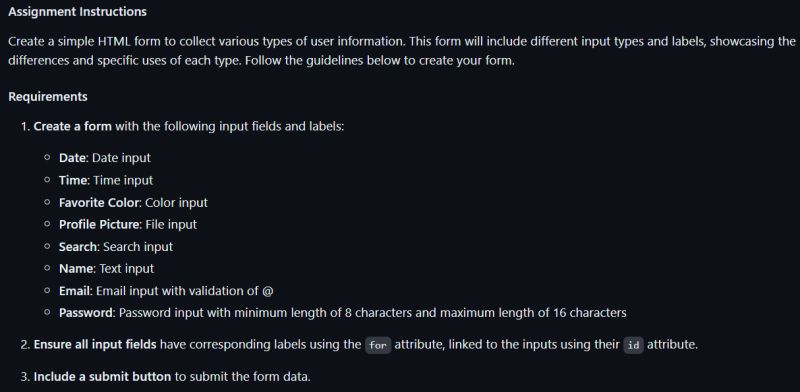Click the 'Include a submit button' bold text
The image size is (800, 392).
click(x=102, y=377)
